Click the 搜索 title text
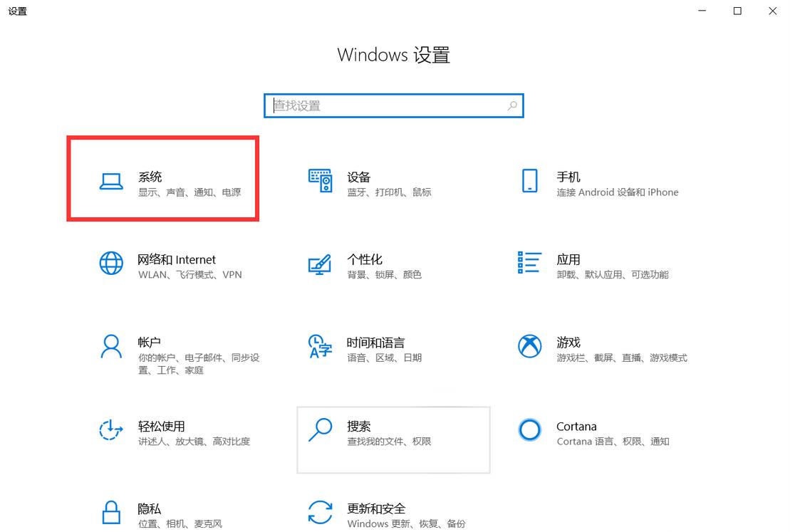790x532 pixels. click(x=359, y=426)
